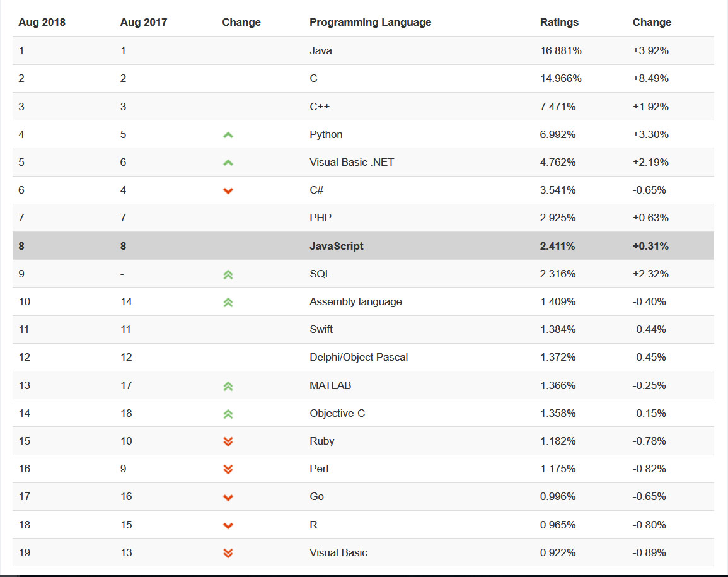Click the up arrow beside Visual Basic .NET
This screenshot has height=577, width=728.
point(228,163)
